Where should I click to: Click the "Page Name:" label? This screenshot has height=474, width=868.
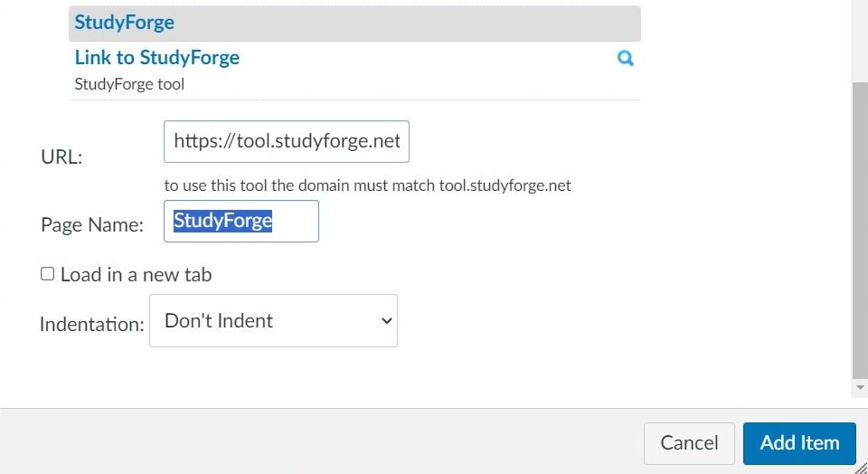click(92, 225)
